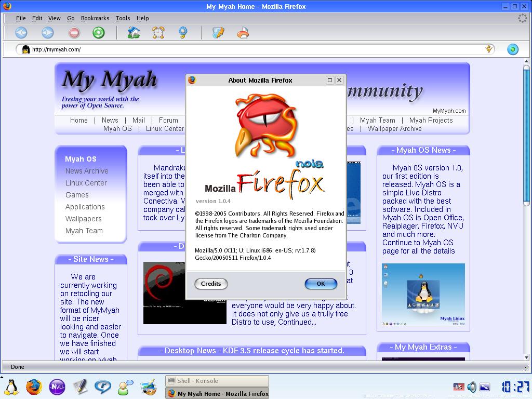The image size is (532, 399).
Task: Click the green Go button beside address bar
Action: tap(513, 49)
